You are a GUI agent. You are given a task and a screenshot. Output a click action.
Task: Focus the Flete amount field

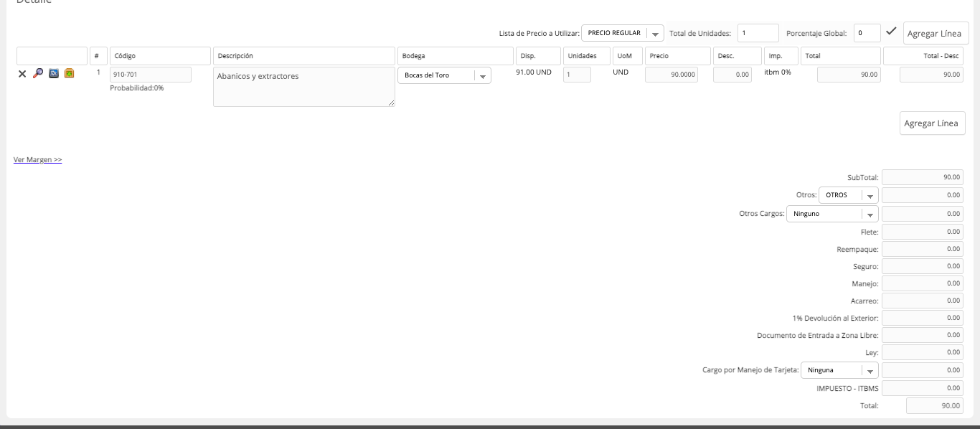click(923, 232)
